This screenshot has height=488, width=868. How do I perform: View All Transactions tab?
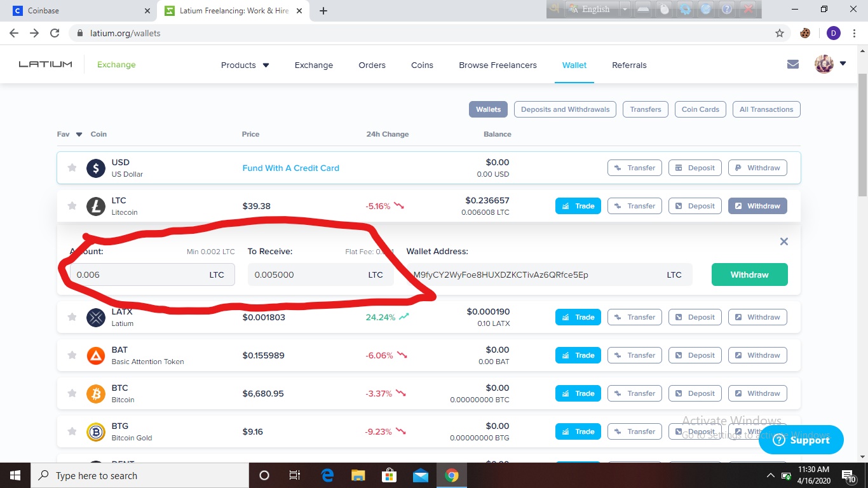[766, 109]
